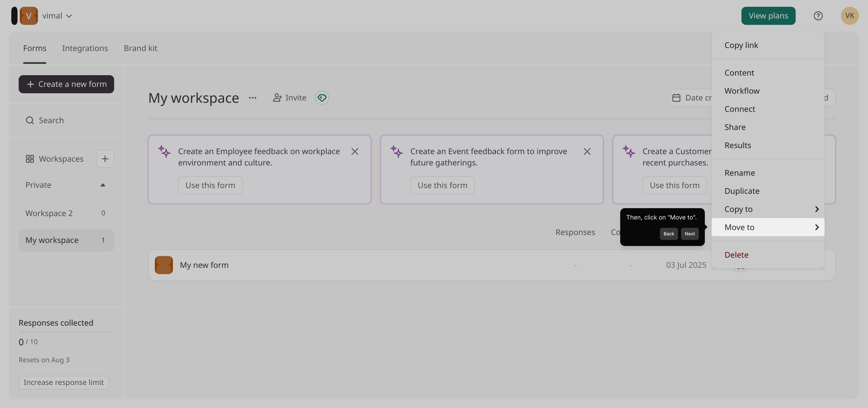Click the Responses column header
868x408 pixels.
pos(575,232)
